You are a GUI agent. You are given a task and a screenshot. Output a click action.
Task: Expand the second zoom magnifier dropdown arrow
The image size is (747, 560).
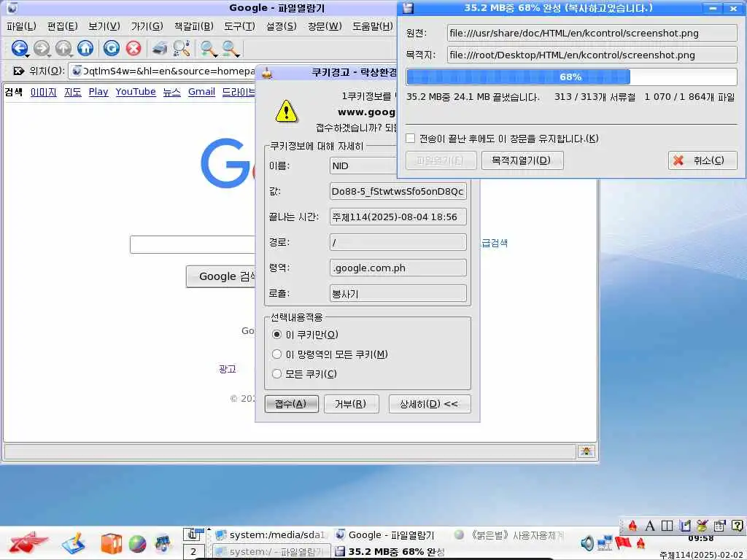(237, 55)
